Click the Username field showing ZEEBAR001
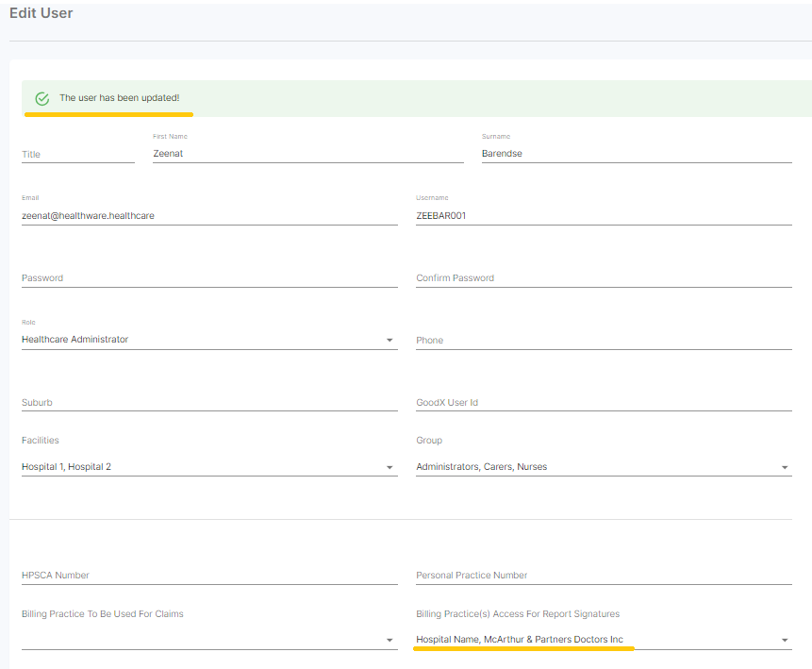Image resolution: width=812 pixels, height=669 pixels. [603, 215]
